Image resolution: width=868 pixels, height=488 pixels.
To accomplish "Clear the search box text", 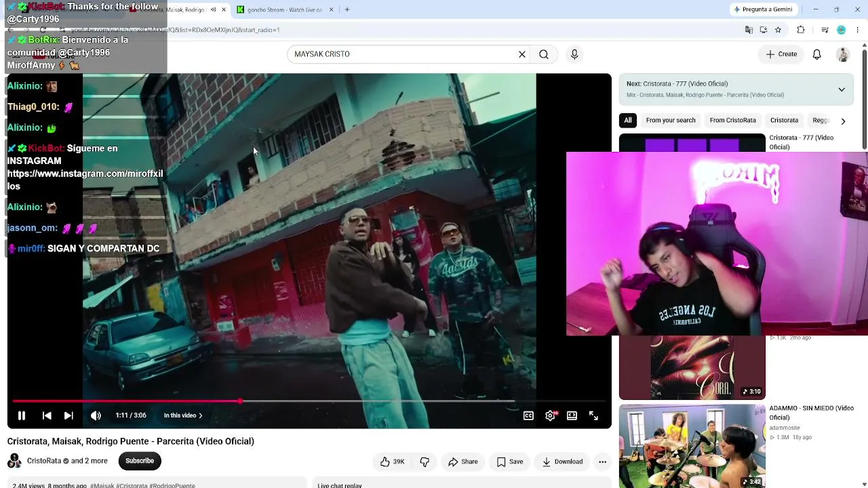I will [x=522, y=54].
